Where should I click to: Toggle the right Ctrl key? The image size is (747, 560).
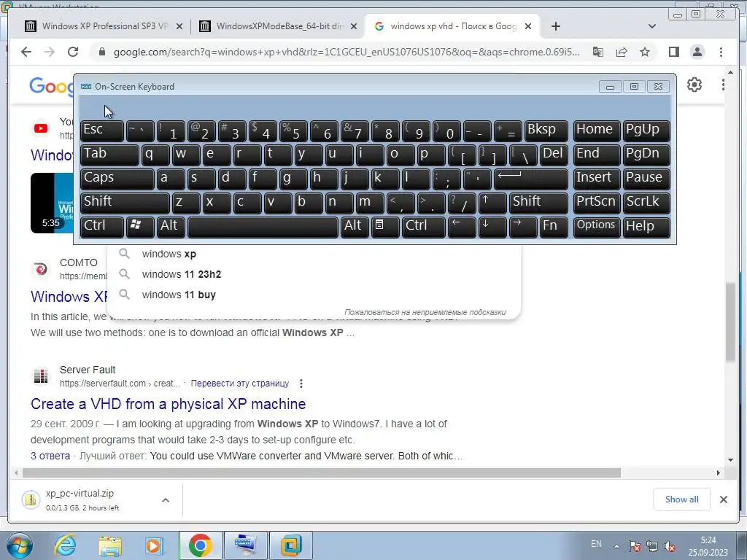(x=424, y=226)
